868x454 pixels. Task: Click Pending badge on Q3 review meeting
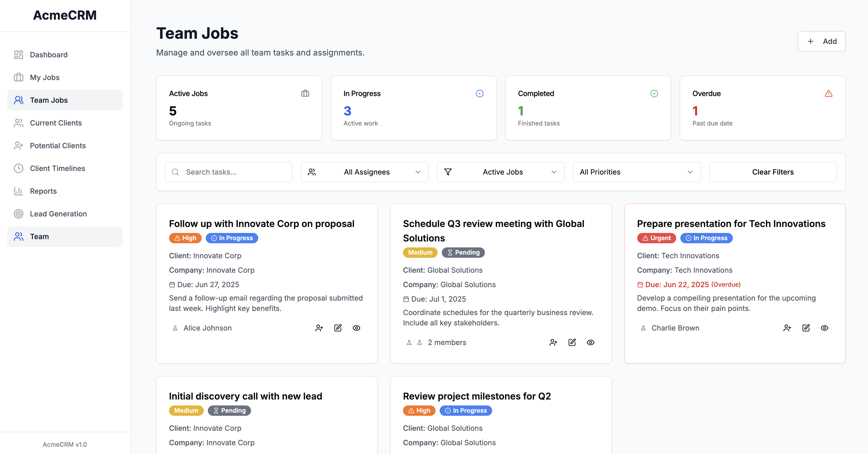click(x=463, y=252)
